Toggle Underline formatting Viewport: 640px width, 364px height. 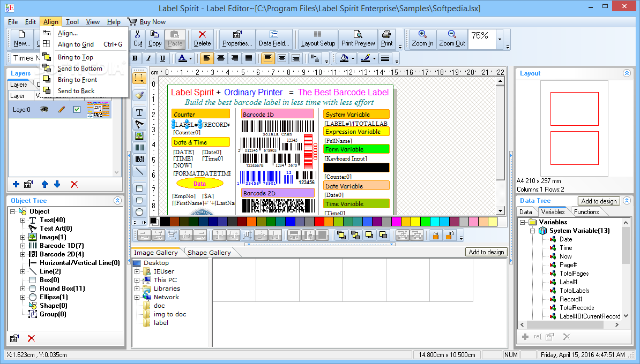coord(162,58)
